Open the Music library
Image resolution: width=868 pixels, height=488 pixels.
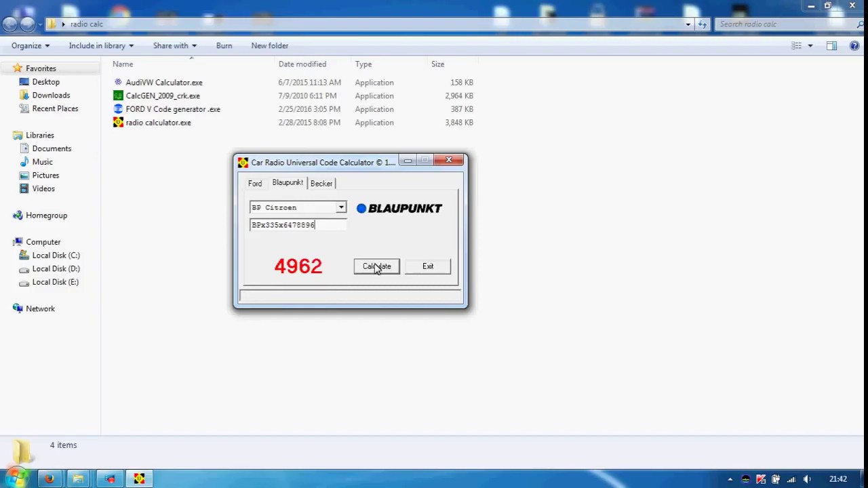(x=42, y=162)
